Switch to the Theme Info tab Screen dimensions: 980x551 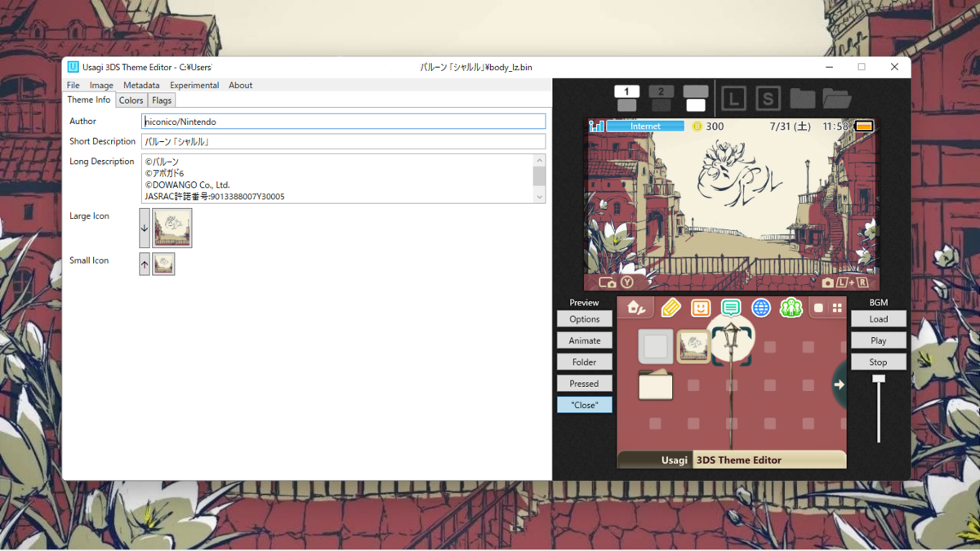click(89, 100)
